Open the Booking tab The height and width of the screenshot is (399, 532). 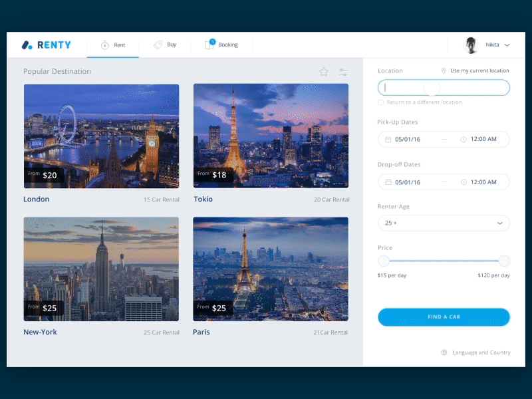(221, 45)
